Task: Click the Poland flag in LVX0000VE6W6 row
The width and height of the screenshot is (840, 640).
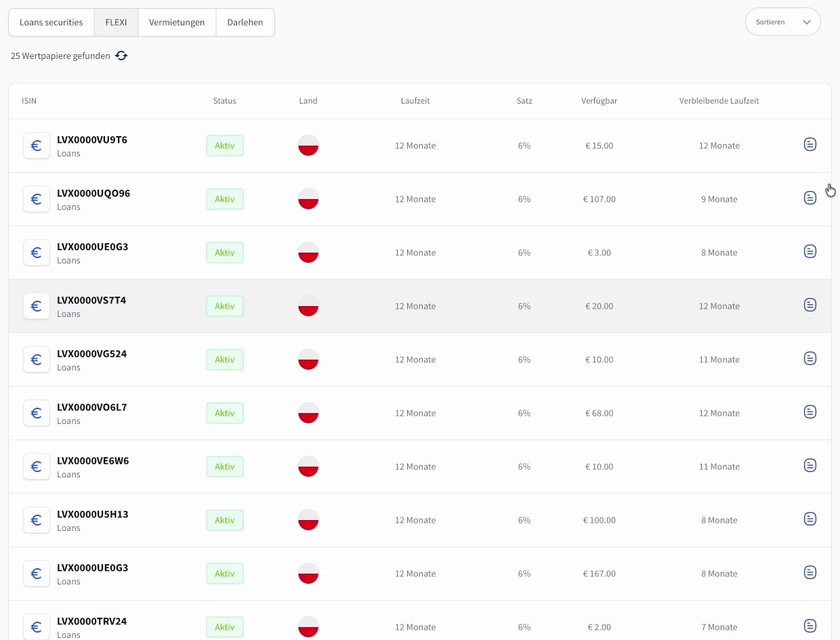Action: click(308, 467)
